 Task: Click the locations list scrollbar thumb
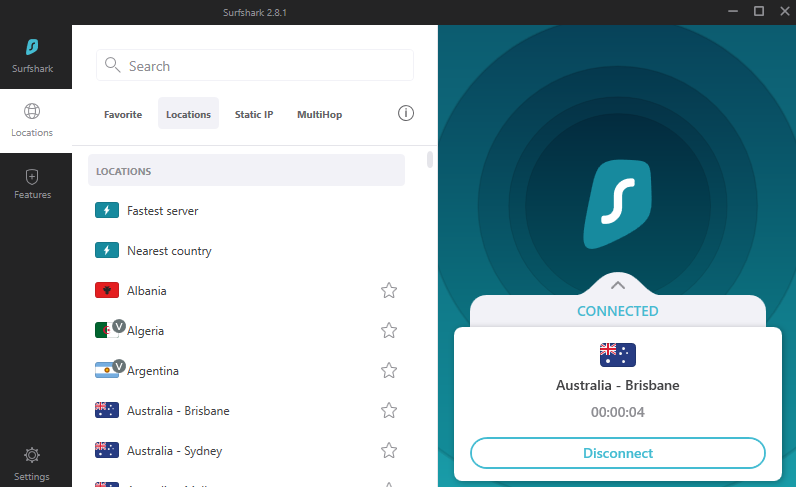coord(430,159)
